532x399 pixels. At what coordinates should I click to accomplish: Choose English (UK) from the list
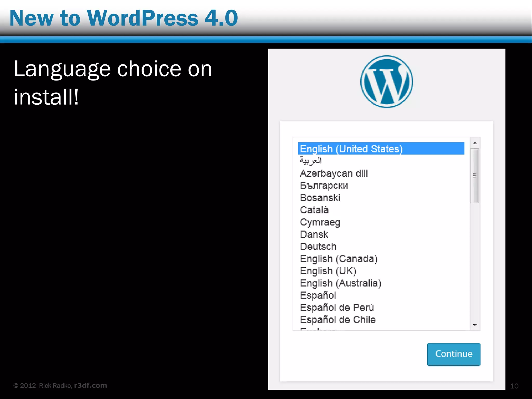(x=381, y=271)
